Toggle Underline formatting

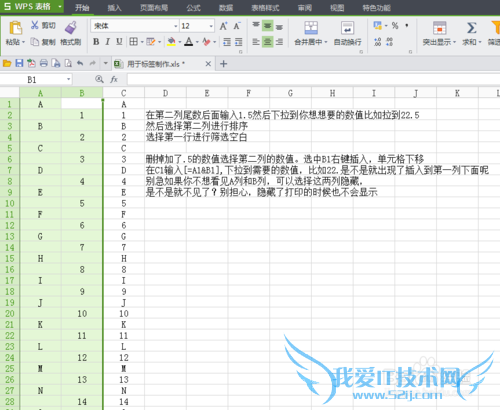(x=119, y=42)
